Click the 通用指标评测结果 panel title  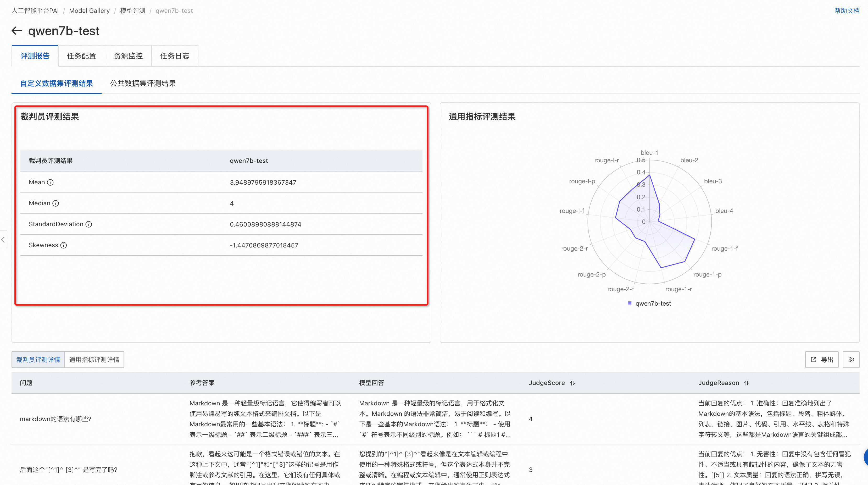coord(482,117)
